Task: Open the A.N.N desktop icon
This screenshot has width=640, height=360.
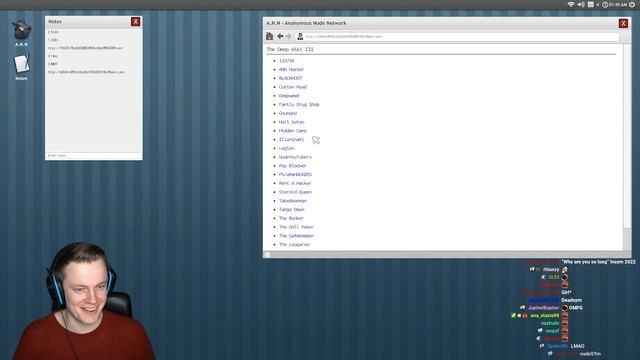Action: pyautogui.click(x=21, y=32)
